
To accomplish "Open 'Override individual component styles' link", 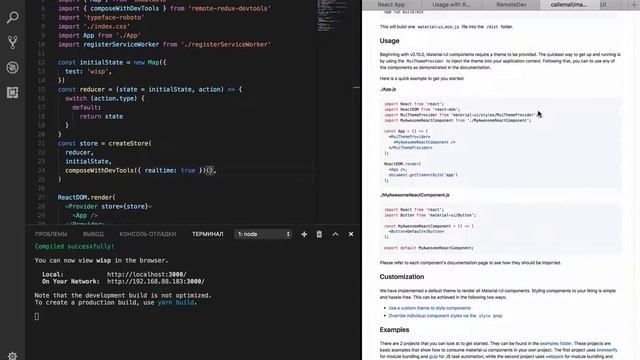I will point(445,316).
